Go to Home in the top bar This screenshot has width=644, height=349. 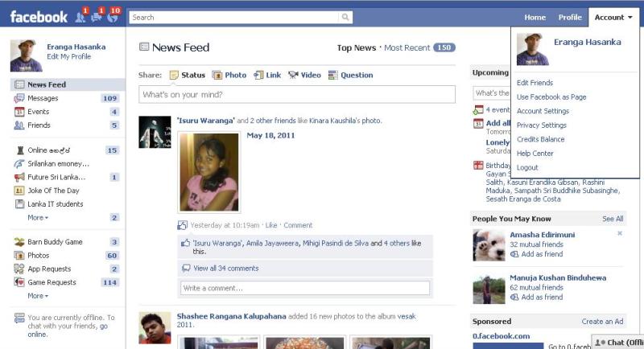click(535, 17)
